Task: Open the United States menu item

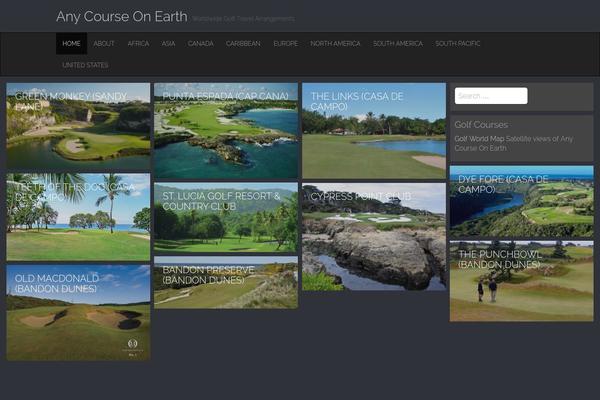Action: click(x=85, y=65)
